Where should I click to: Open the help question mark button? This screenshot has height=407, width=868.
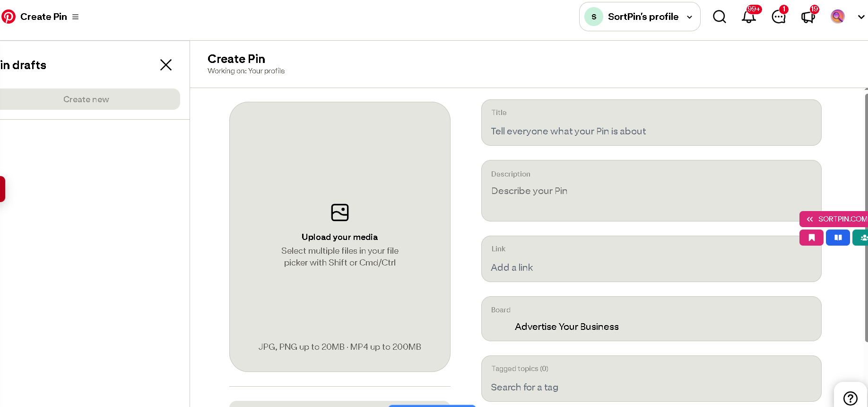tap(851, 398)
